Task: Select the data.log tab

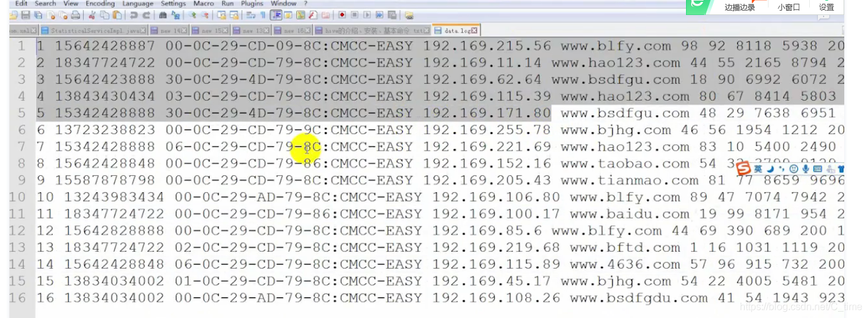Action: pos(455,30)
